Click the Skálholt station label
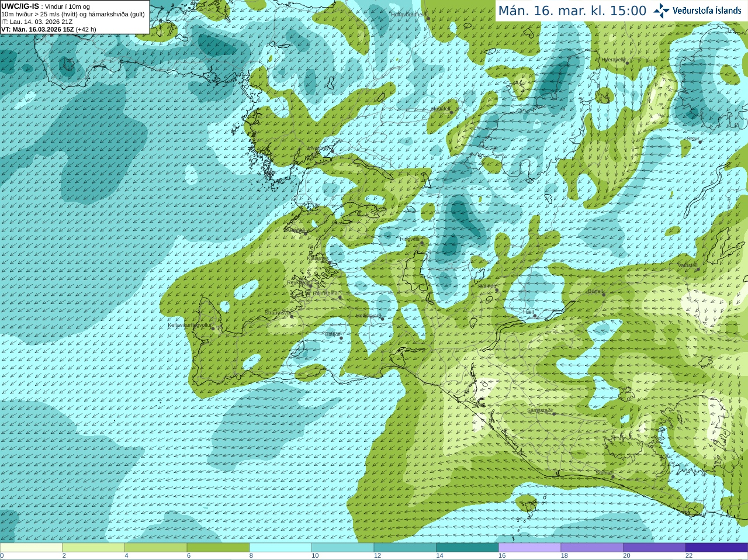This screenshot has width=748, height=560. 487,286
